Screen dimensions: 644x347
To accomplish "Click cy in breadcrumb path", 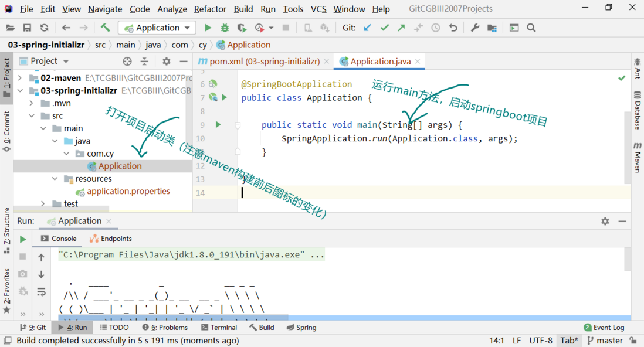I will point(202,45).
